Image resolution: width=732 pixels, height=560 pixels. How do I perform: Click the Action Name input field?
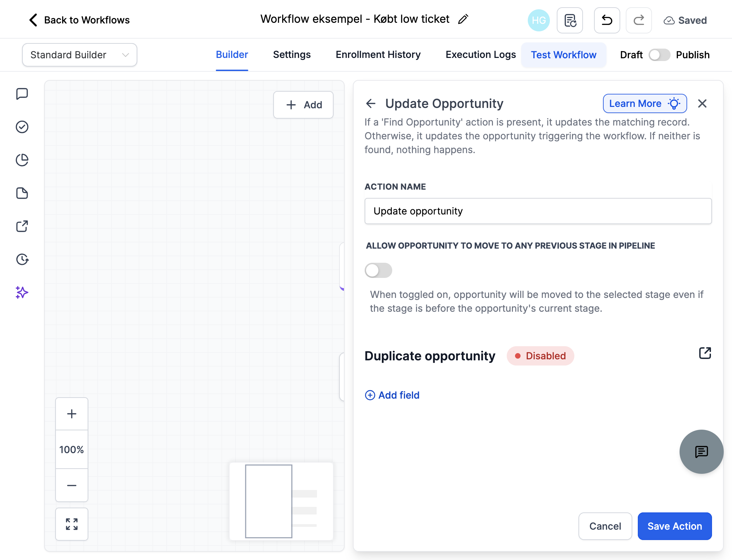point(538,211)
